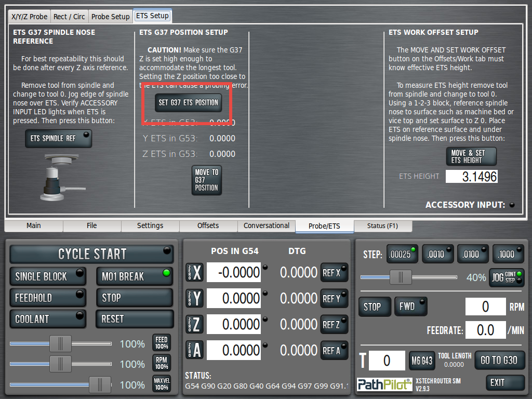Click the ETS Height input field
This screenshot has width=532, height=399.
472,177
